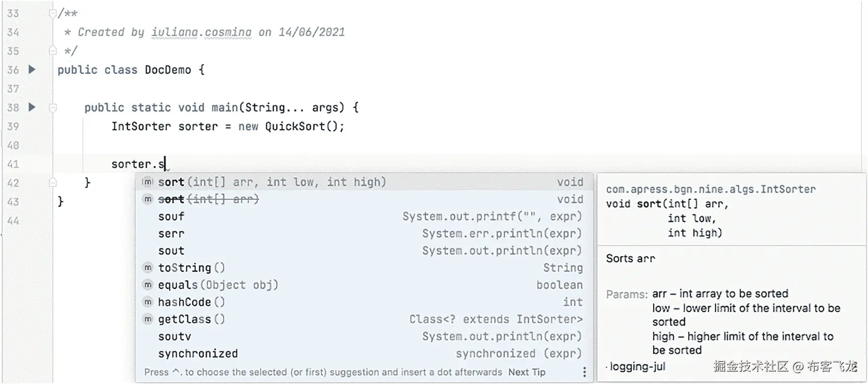Click method icon beside equals suggestion
Viewport: 868px width, 384px height.
[x=147, y=285]
